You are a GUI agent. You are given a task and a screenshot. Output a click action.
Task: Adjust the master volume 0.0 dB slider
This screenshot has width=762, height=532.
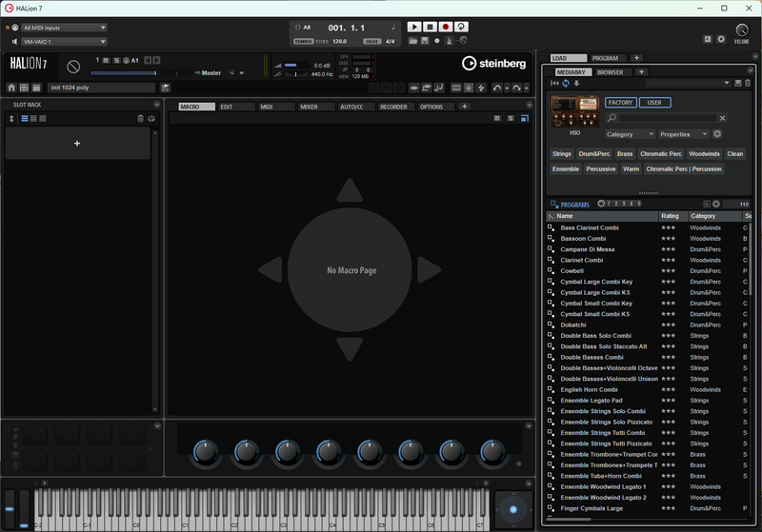(x=296, y=65)
